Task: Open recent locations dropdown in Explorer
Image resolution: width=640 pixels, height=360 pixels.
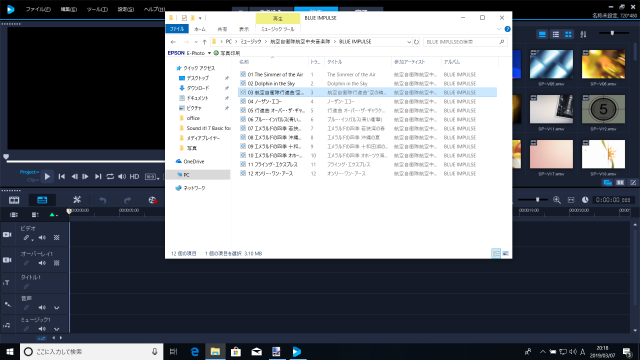Action: [x=196, y=42]
